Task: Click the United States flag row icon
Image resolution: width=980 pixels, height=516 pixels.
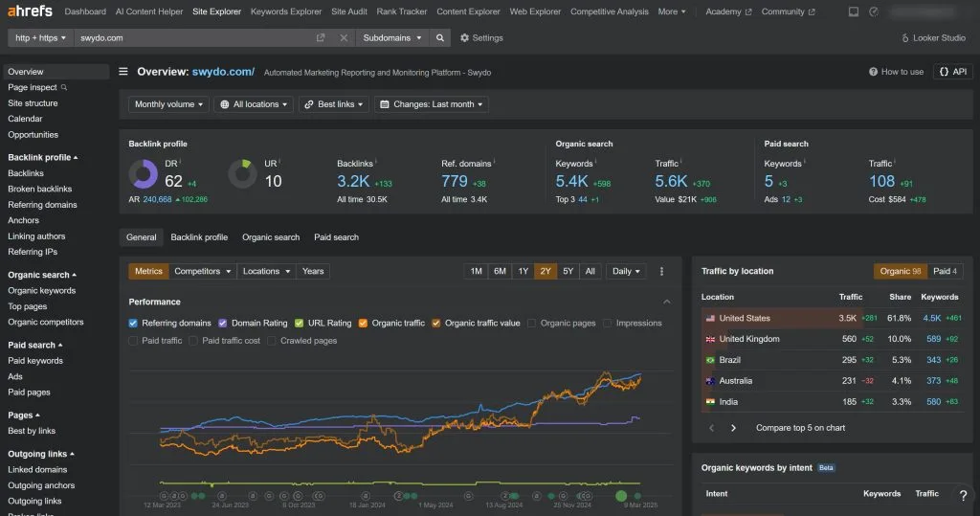Action: [710, 318]
